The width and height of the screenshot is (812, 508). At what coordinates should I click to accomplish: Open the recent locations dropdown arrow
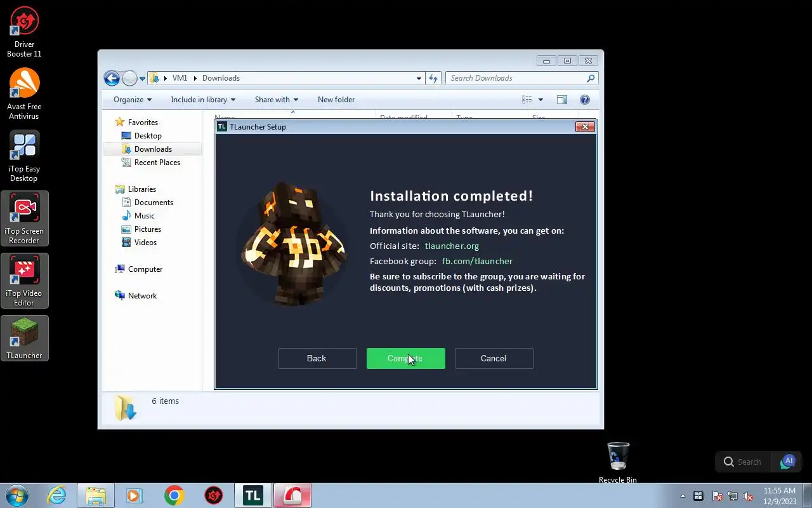(142, 79)
